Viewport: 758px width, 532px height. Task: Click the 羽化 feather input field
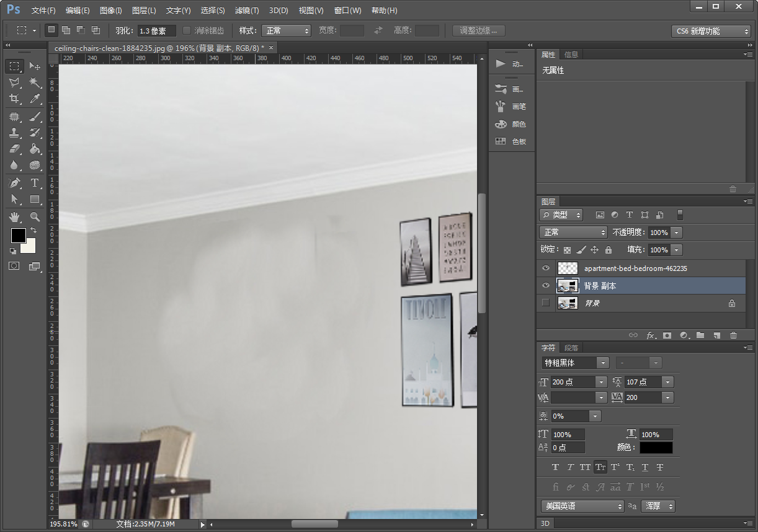coord(156,30)
